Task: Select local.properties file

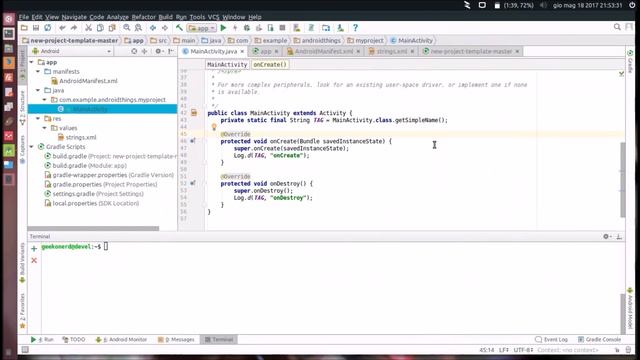Action: tap(91, 203)
